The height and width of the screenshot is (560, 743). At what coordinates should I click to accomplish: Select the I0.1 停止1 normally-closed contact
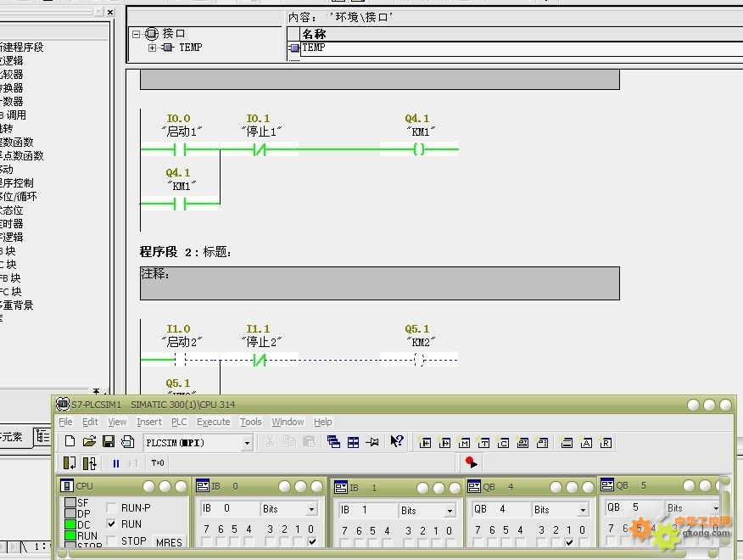pyautogui.click(x=260, y=150)
